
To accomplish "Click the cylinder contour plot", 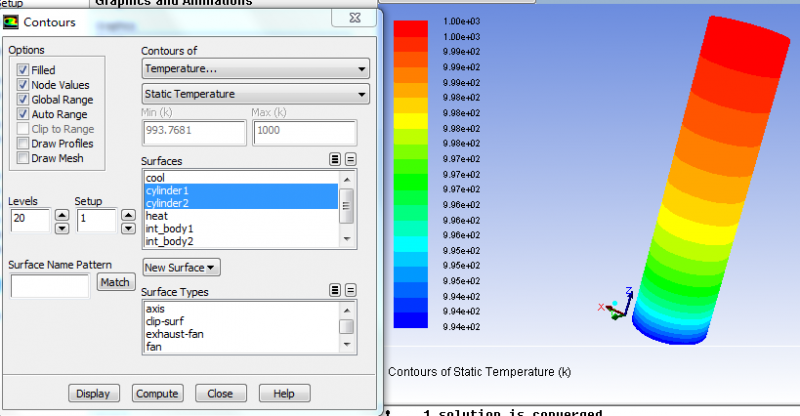I will pyautogui.click(x=709, y=181).
